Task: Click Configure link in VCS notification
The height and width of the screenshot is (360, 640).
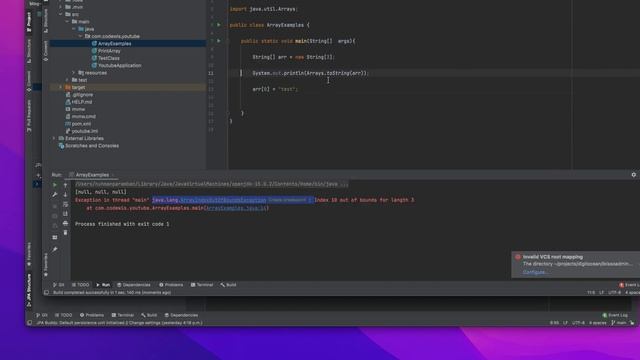Action: tap(534, 272)
